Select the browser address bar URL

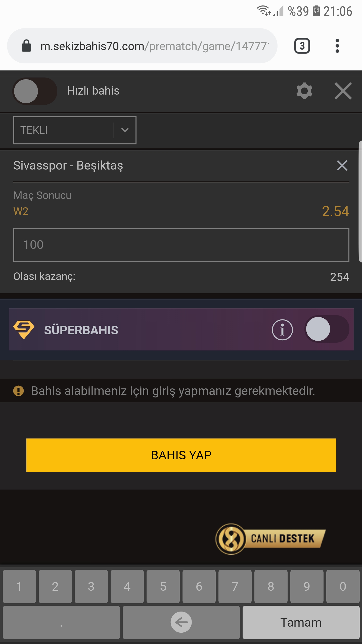point(155,46)
